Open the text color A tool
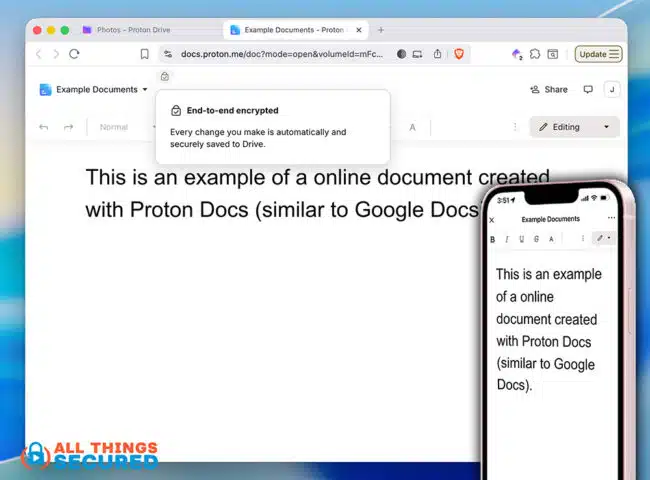 [x=412, y=127]
